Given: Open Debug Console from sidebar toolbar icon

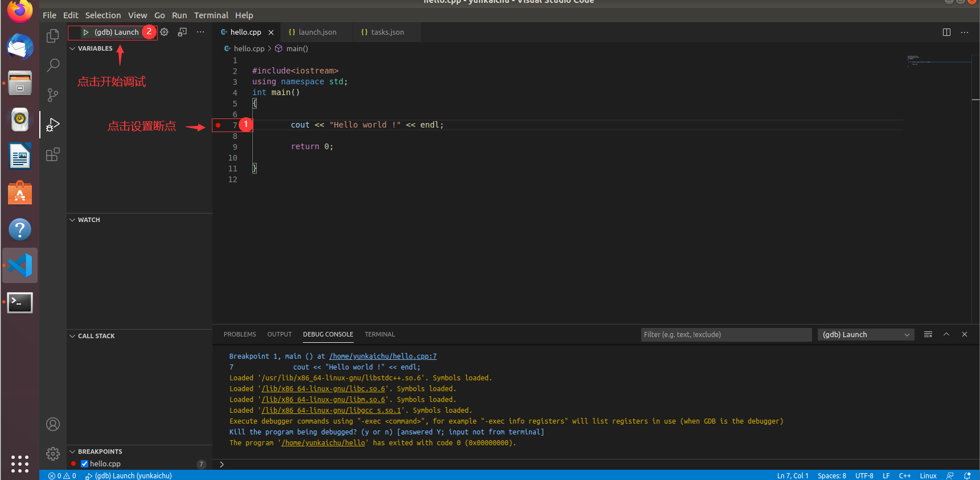Looking at the screenshot, I should point(182,32).
